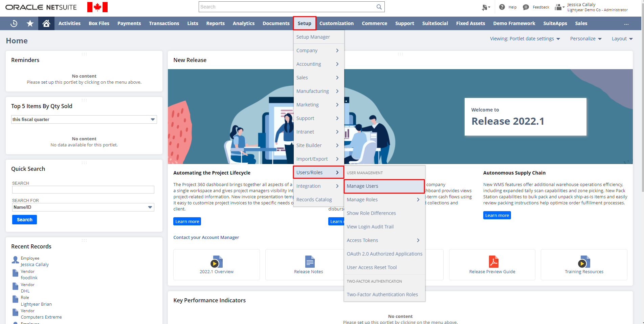Select OAuth 2.0 Authorized Applications
This screenshot has width=644, height=324.
point(384,254)
